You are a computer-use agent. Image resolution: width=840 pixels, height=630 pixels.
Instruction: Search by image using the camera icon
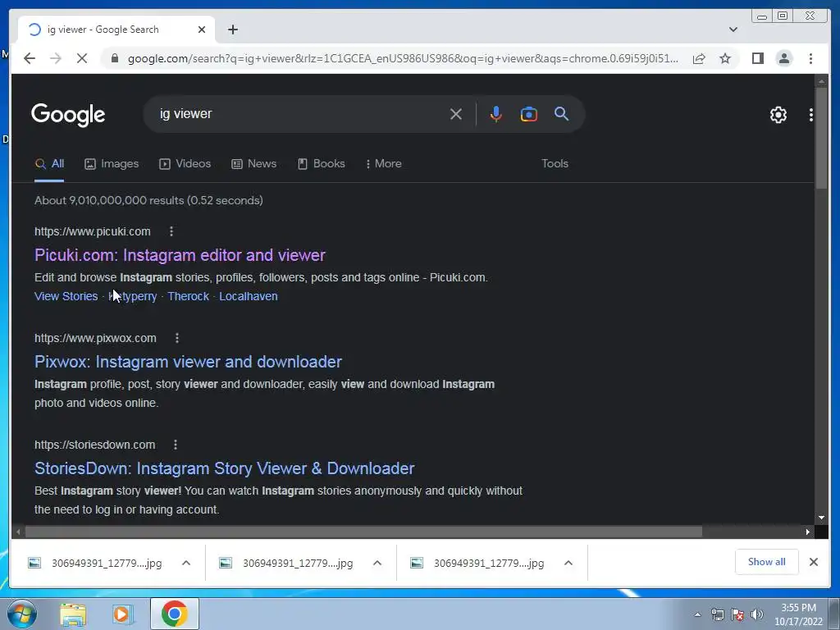pyautogui.click(x=529, y=114)
